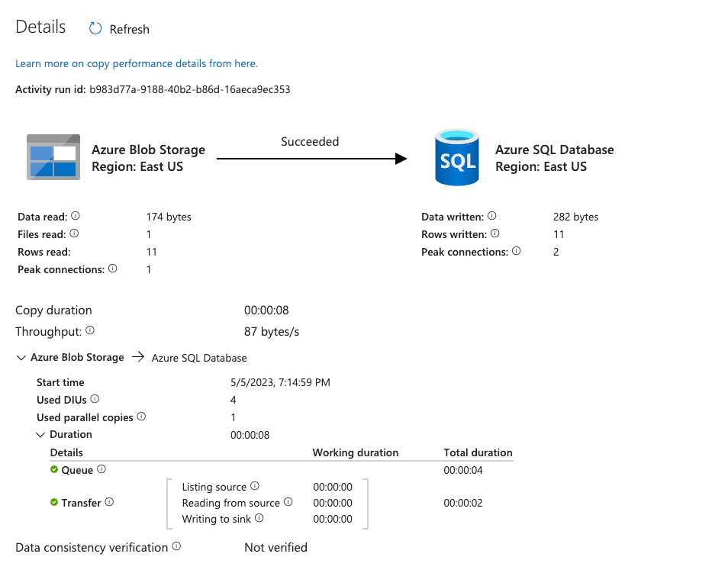This screenshot has width=728, height=573.
Task: Click info icon beside Writing to sink
Action: pos(259,519)
